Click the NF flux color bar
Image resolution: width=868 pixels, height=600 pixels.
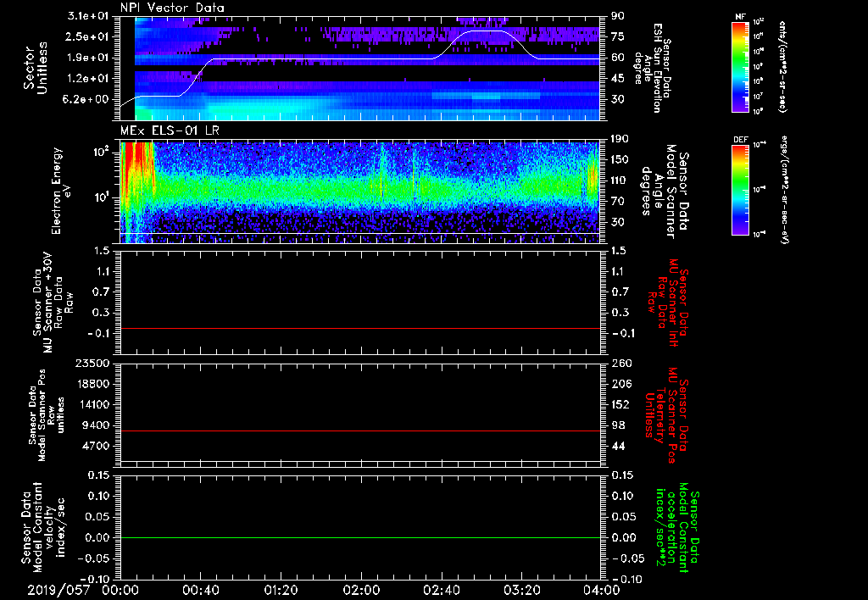click(740, 66)
